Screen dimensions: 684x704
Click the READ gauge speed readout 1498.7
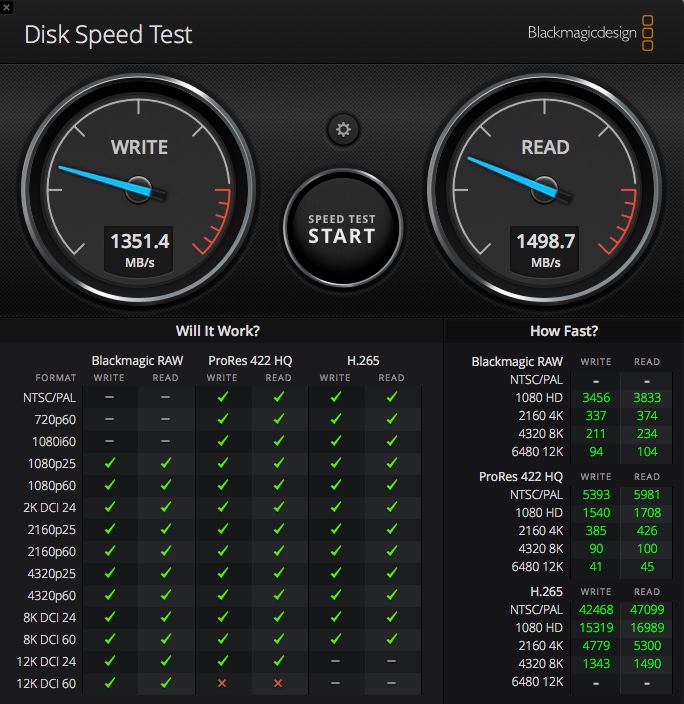point(545,242)
